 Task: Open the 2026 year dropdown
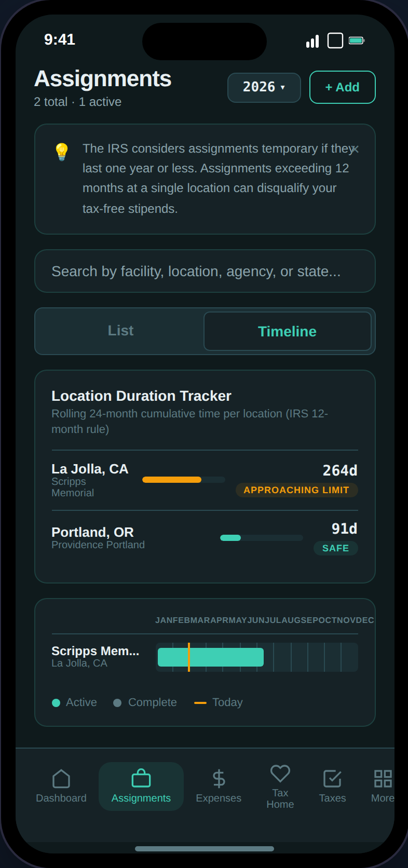tap(264, 87)
